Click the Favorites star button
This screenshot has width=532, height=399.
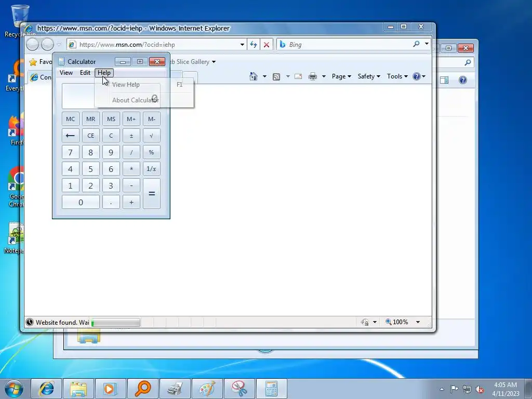(33, 62)
